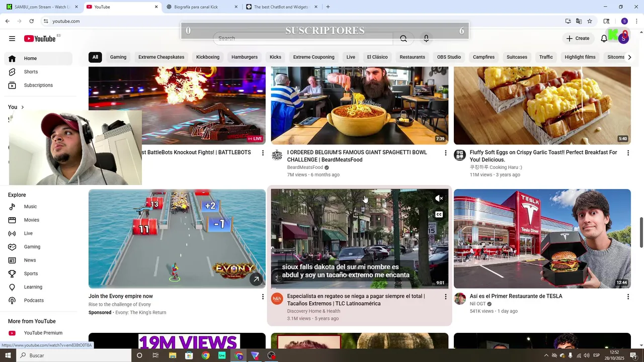644x362 pixels.
Task: Open Así es el Primer Restaurante de TESLA title
Action: point(516,296)
